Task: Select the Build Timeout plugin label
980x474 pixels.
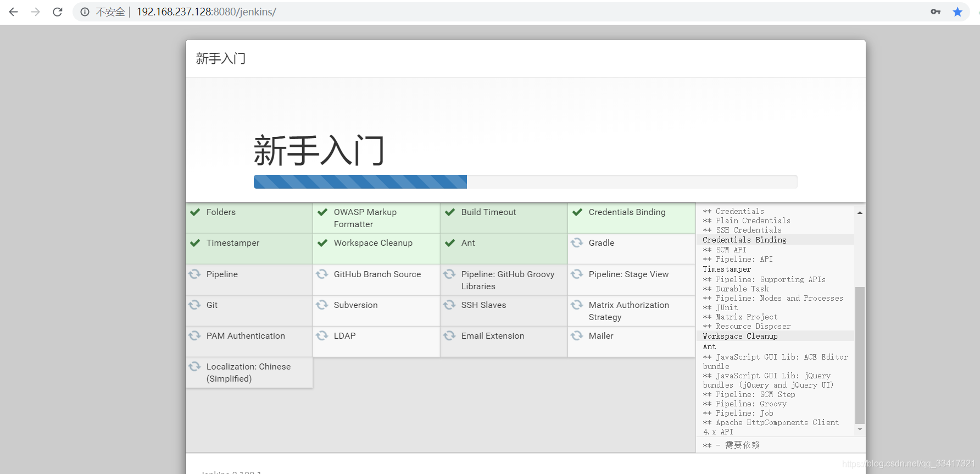Action: tap(488, 212)
